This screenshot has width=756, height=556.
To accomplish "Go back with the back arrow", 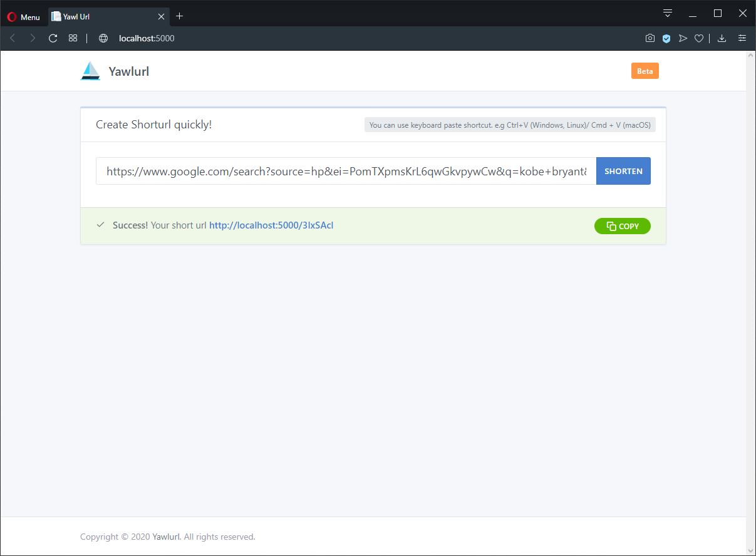I will (x=13, y=38).
